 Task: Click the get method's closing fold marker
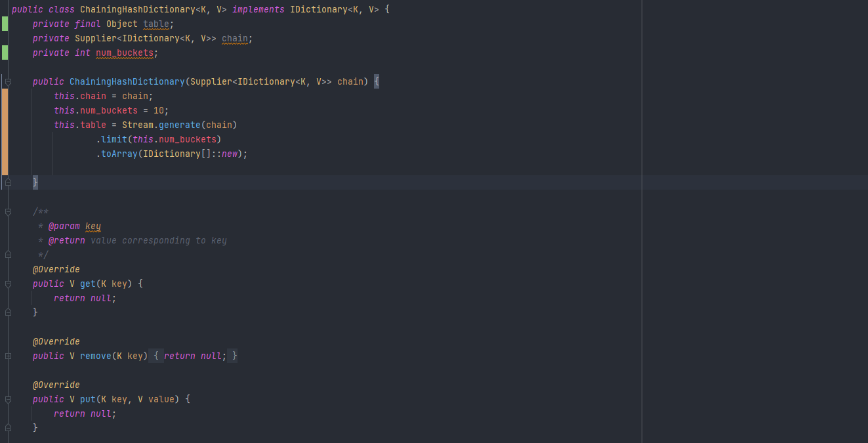(8, 313)
